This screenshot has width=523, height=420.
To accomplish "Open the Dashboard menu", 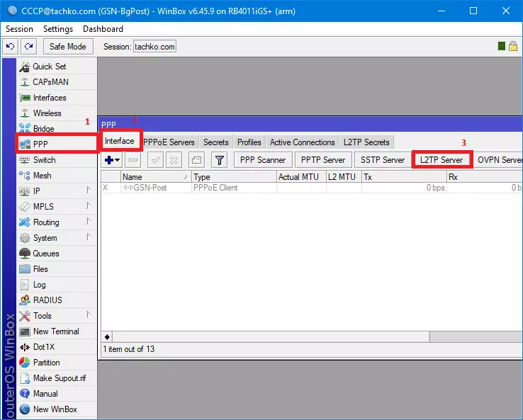I will click(x=103, y=29).
